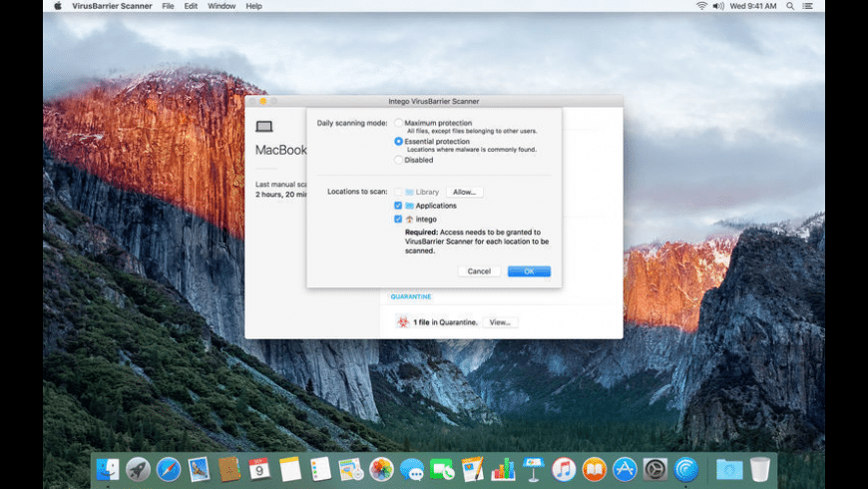Open VirusBarrier Scanner icon in dock

[685, 470]
